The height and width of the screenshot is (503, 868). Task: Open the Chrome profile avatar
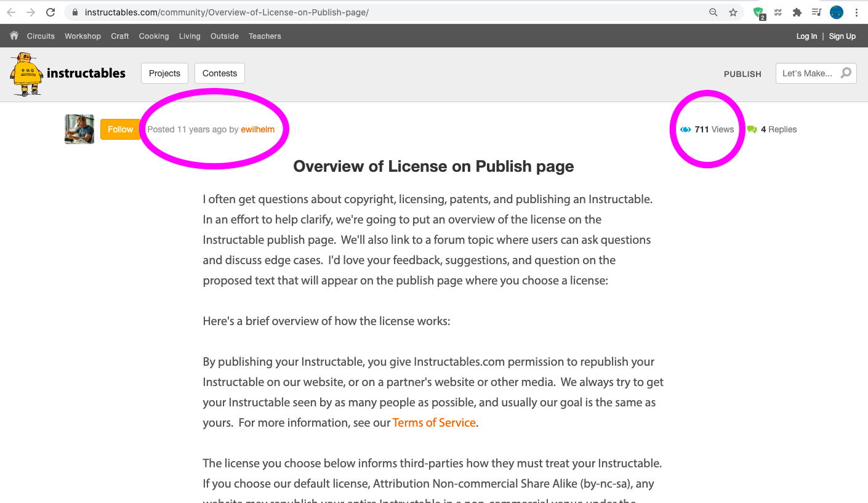point(837,12)
